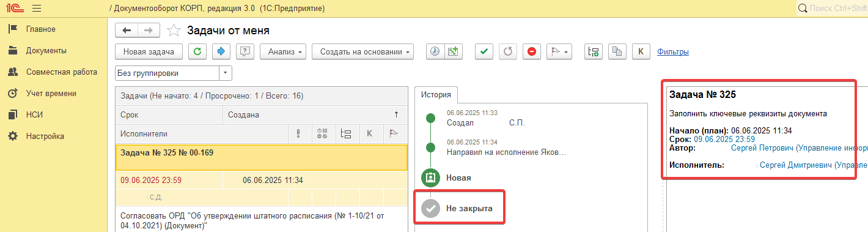Click the Исполнители column header
The image size is (868, 232).
click(202, 133)
